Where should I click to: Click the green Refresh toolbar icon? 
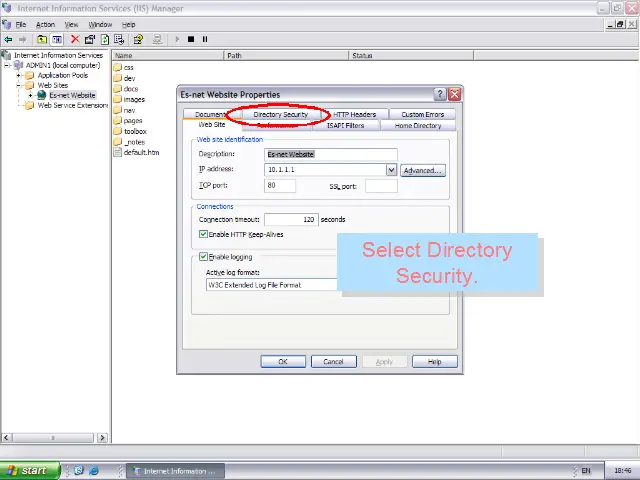tap(105, 39)
